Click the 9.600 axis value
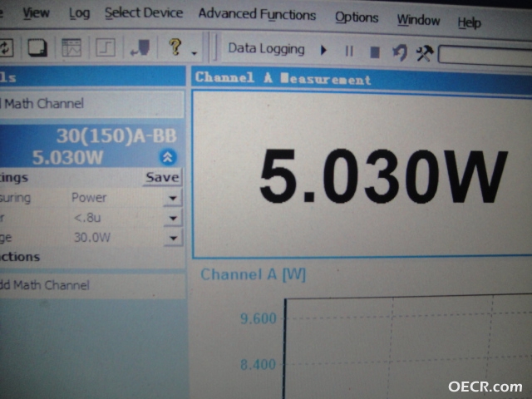Viewport: 532px width, 399px height. tap(259, 318)
